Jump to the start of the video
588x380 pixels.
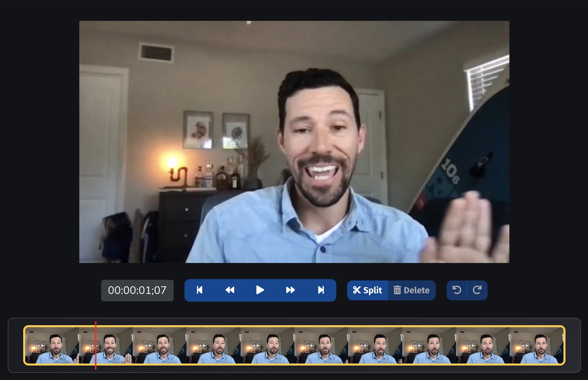point(200,290)
